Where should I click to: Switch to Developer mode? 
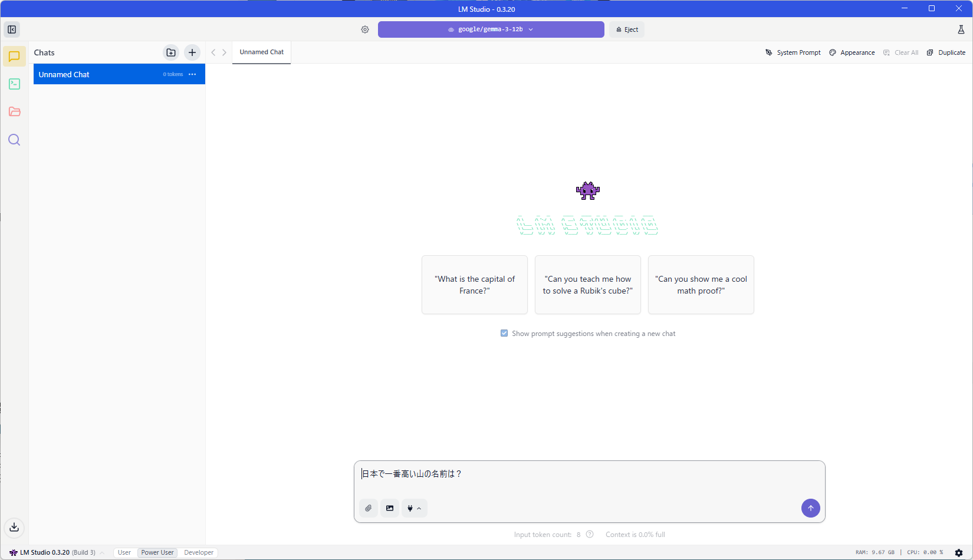click(x=199, y=552)
